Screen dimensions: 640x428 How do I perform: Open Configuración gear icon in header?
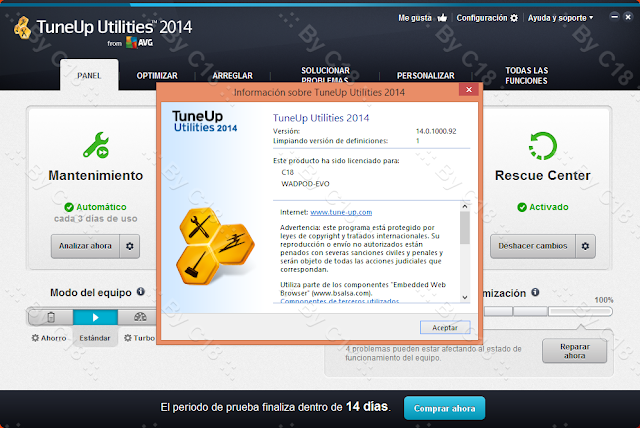514,18
